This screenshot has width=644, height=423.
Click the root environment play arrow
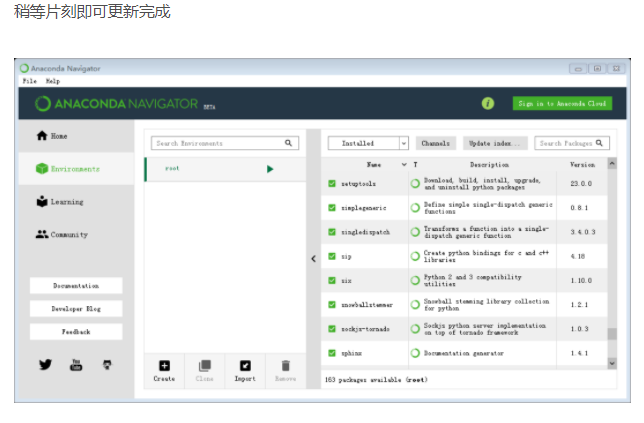click(x=270, y=169)
